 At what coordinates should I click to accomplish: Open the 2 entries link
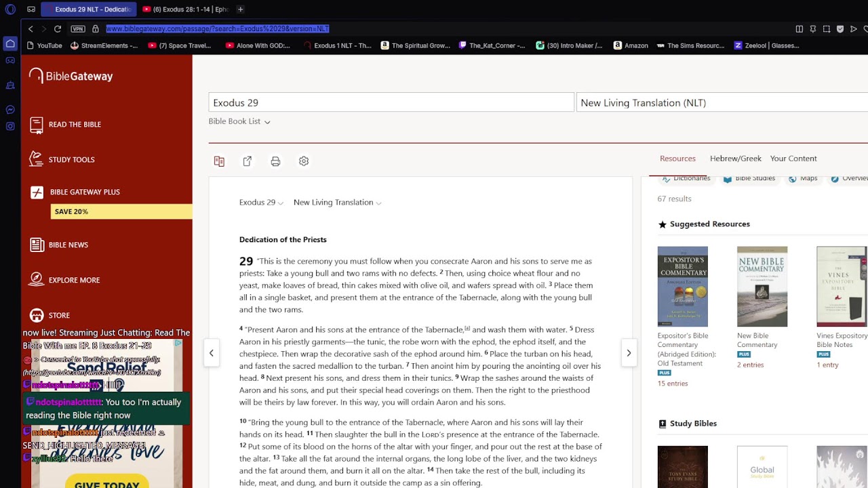click(x=750, y=365)
